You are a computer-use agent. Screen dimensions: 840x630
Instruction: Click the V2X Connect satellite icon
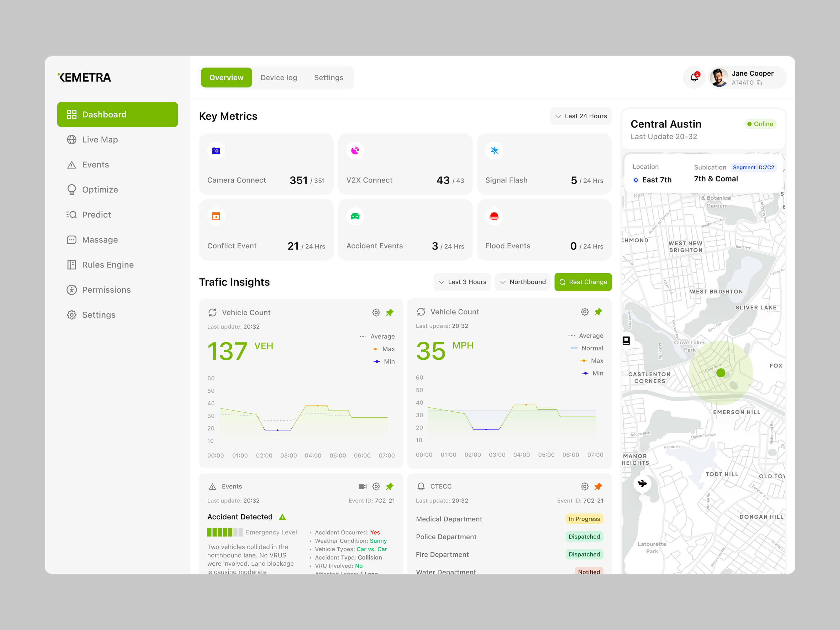point(355,151)
